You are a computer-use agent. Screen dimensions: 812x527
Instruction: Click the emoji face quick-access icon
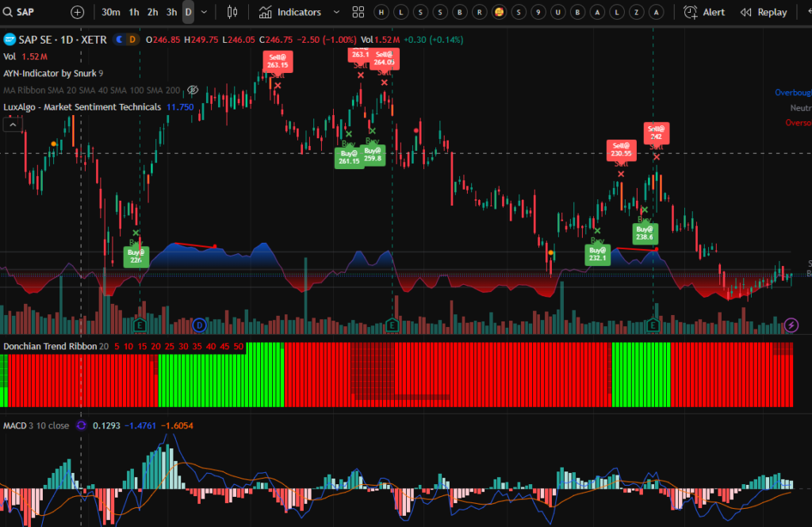(499, 12)
